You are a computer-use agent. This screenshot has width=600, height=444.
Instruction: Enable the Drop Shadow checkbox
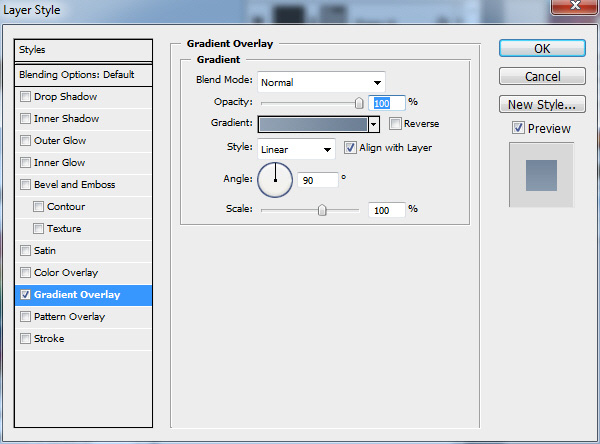pyautogui.click(x=25, y=96)
